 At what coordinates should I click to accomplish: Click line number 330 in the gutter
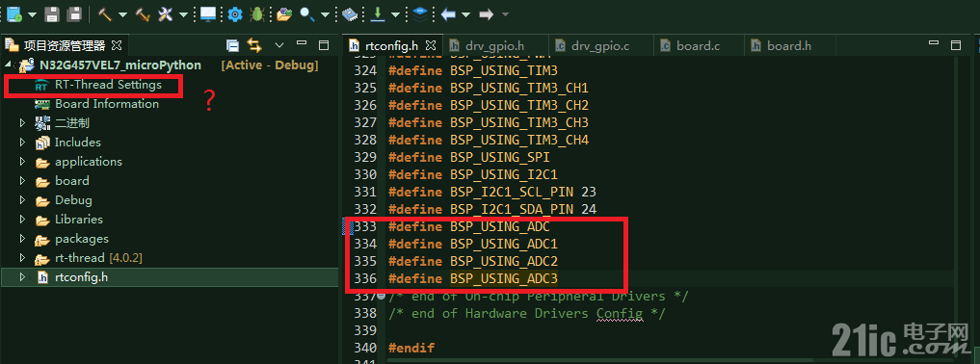pos(365,174)
